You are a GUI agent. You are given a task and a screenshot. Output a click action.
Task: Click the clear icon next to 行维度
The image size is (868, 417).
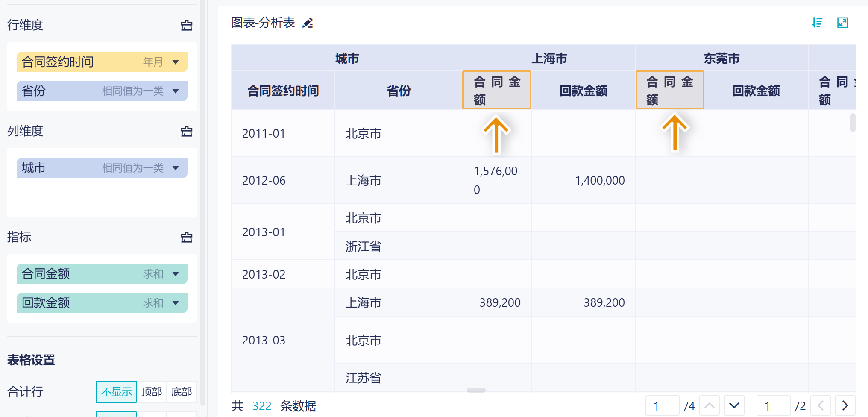tap(187, 26)
